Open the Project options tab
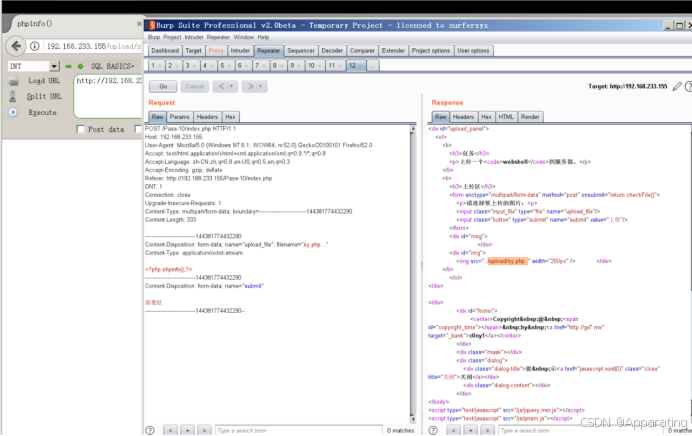Viewport: 692px width, 436px height. [x=431, y=51]
